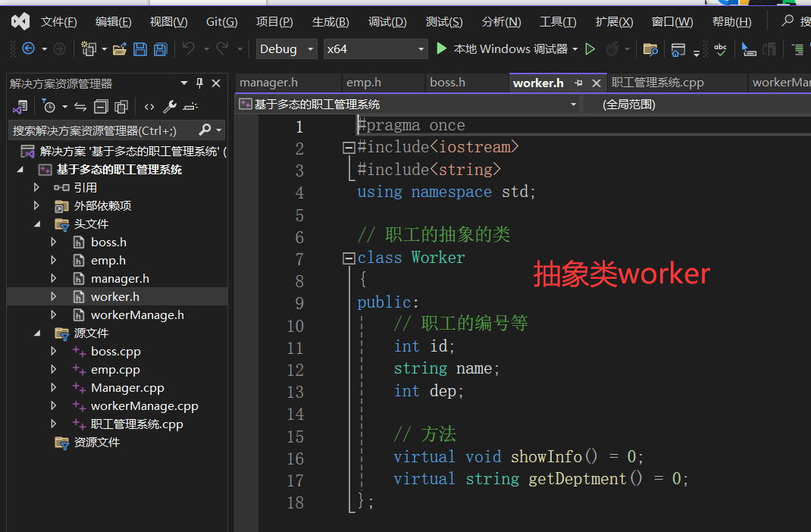Viewport: 811px width, 532px height.
Task: Click the open file folder icon
Action: click(x=120, y=49)
